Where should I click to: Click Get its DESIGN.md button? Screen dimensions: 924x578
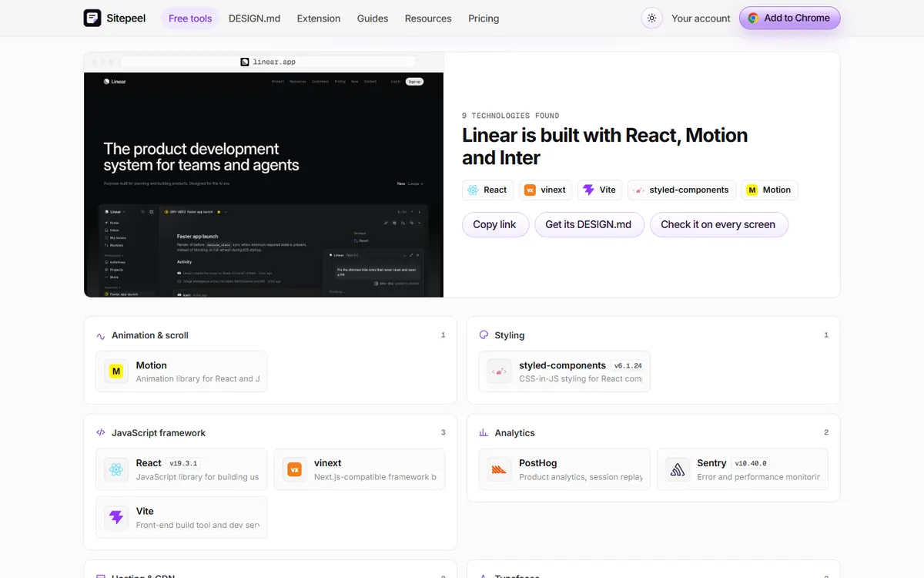tap(588, 224)
